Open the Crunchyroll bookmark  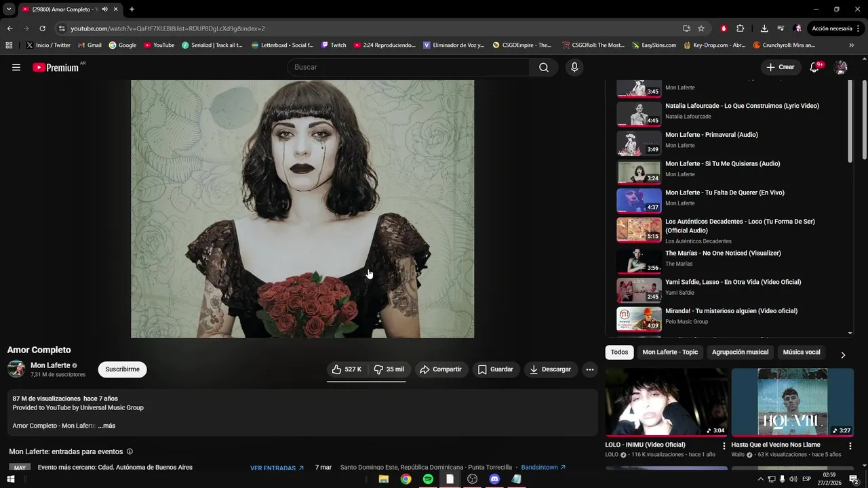[784, 45]
